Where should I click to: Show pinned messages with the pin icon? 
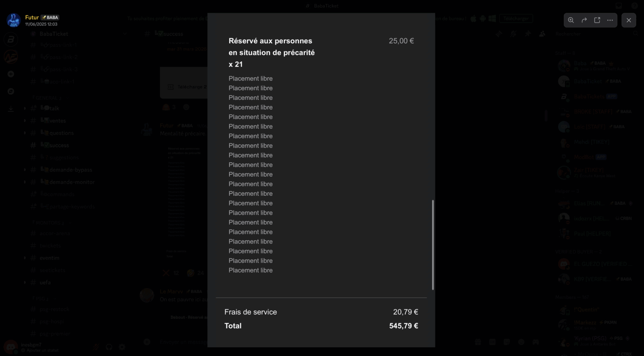coord(527,34)
